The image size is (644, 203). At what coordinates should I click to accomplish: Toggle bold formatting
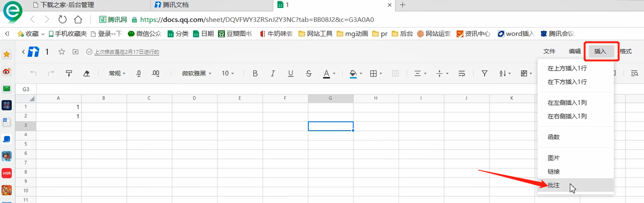tap(255, 73)
